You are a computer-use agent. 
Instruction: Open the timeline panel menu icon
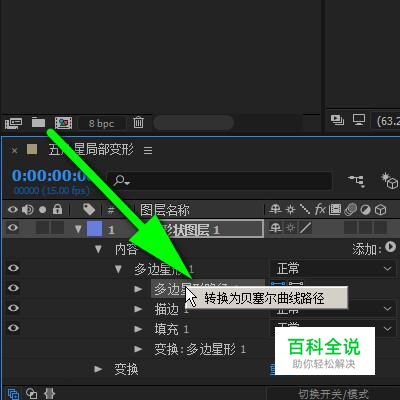tap(148, 150)
